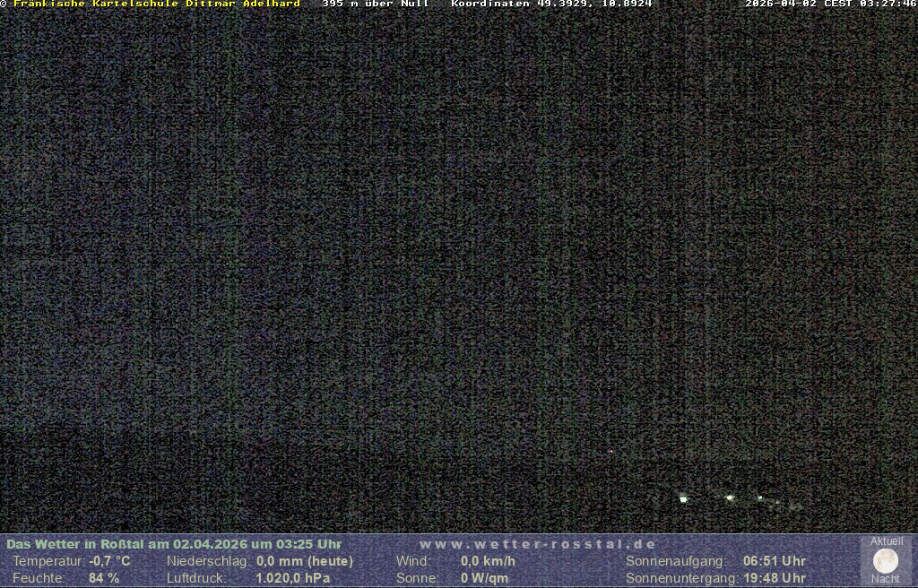Click the Koordinaten 49.3929, 10.8924 text

pos(551,4)
